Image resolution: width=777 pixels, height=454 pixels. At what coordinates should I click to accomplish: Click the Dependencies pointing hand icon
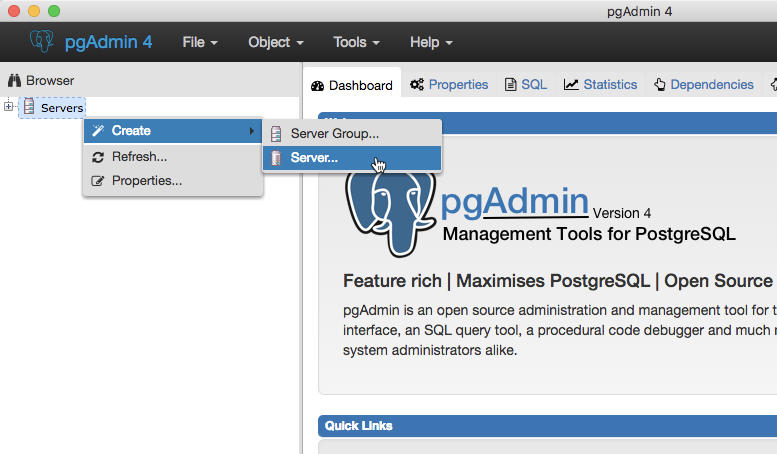tap(660, 85)
